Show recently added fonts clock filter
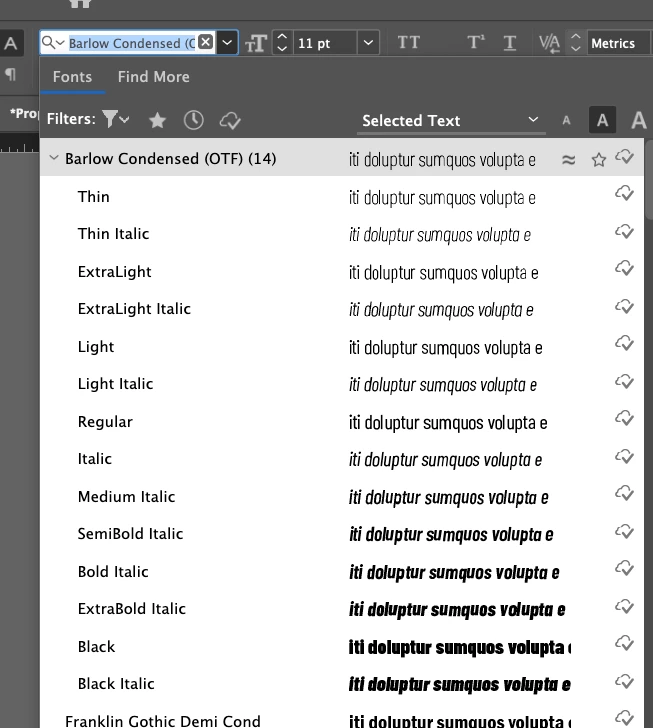The height and width of the screenshot is (728, 653). 193,120
